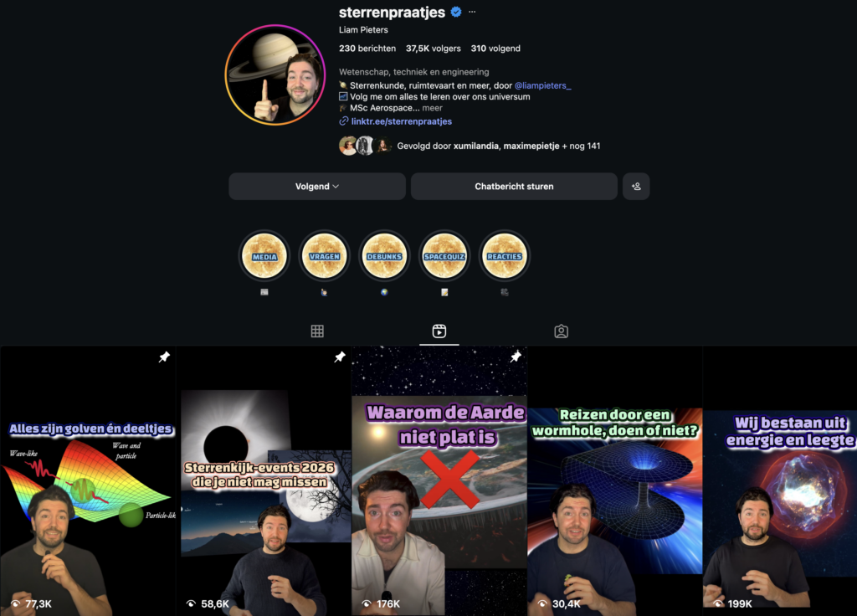Click the verified badge next to sterrenpraatjes

[x=456, y=12]
